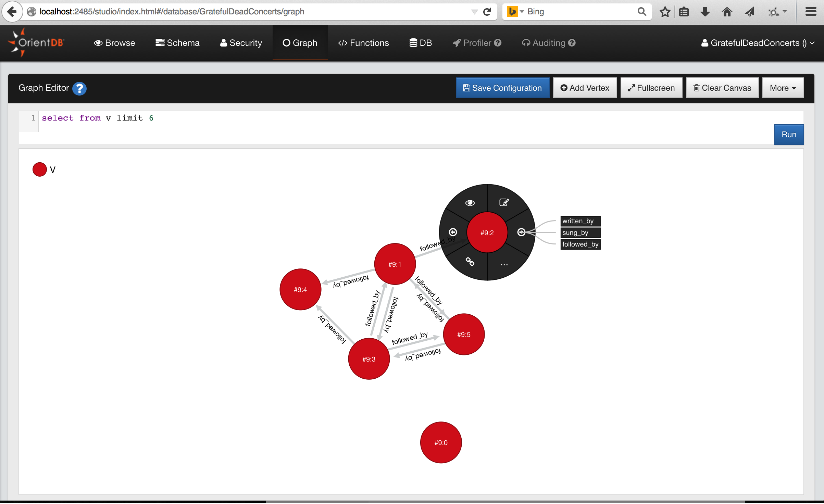Click the chain link connect icon
824x504 pixels.
[470, 262]
